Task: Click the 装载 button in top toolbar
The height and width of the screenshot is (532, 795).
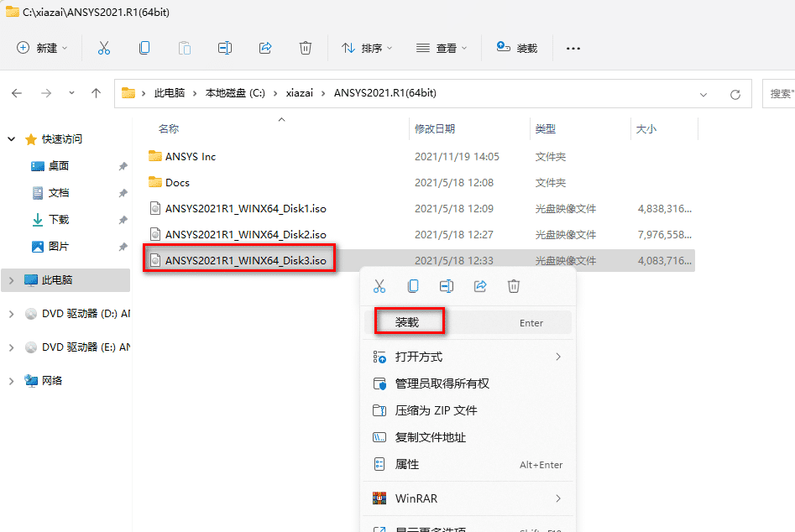Action: pyautogui.click(x=517, y=48)
